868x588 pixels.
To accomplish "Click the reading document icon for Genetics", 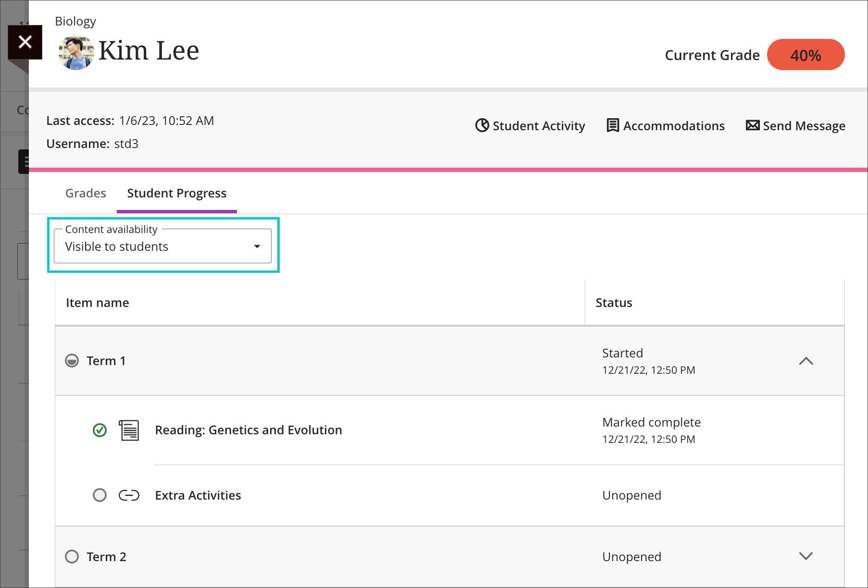I will coord(129,430).
